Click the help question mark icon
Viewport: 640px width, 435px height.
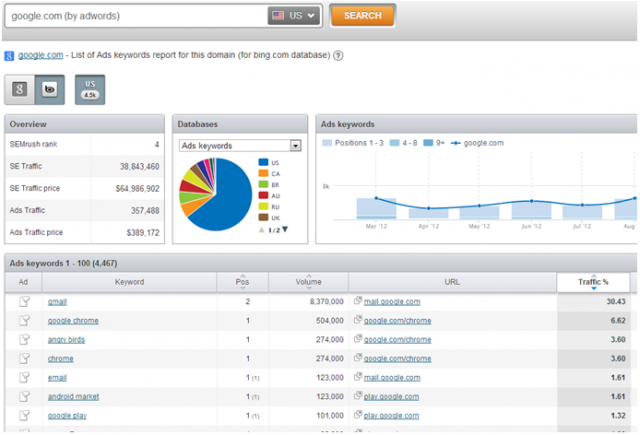338,55
